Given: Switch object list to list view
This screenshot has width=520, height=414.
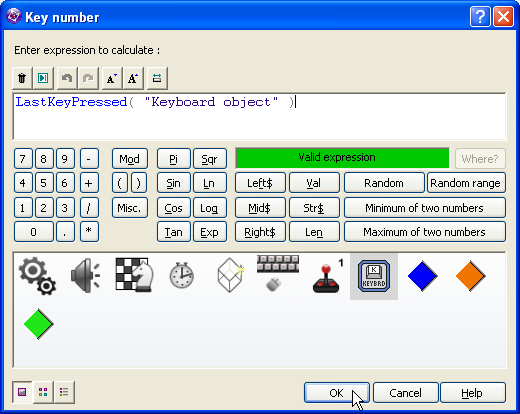Looking at the screenshot, I should click(x=64, y=392).
